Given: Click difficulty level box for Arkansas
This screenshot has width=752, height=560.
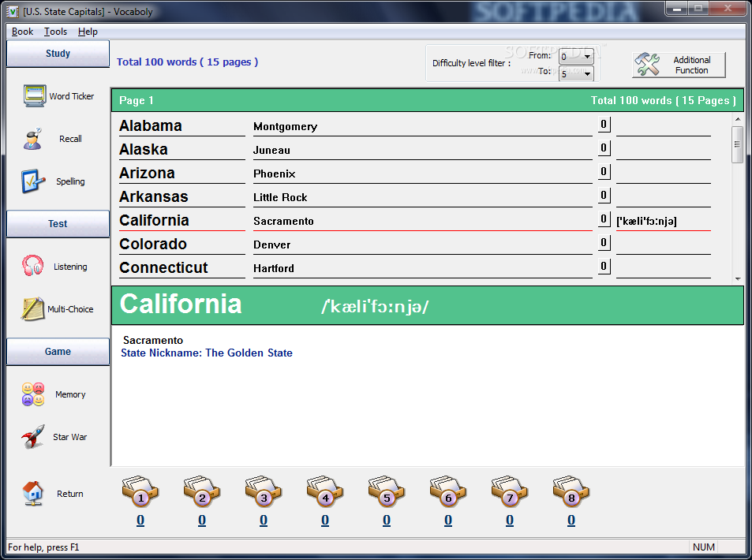Looking at the screenshot, I should (x=604, y=195).
